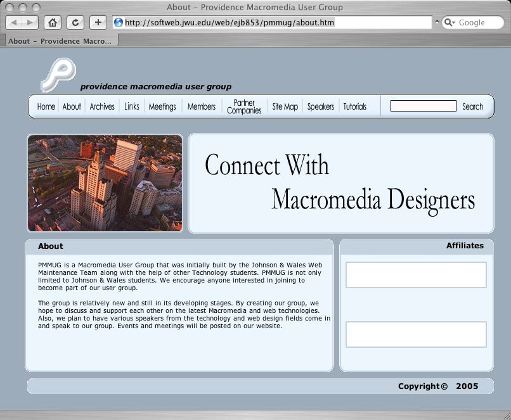Click the Search button in nav bar
This screenshot has height=420, width=511.
[473, 106]
